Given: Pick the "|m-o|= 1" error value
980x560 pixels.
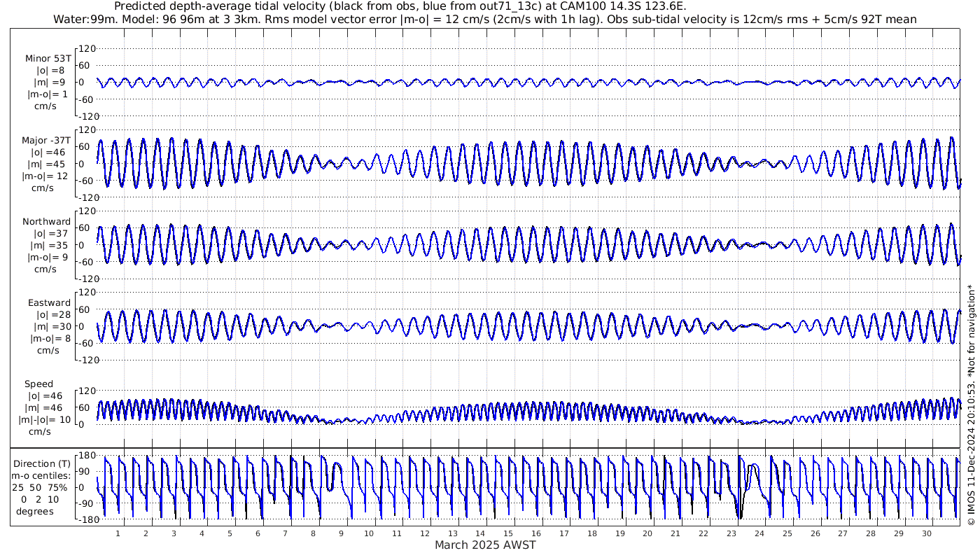Looking at the screenshot, I should 48,94.
